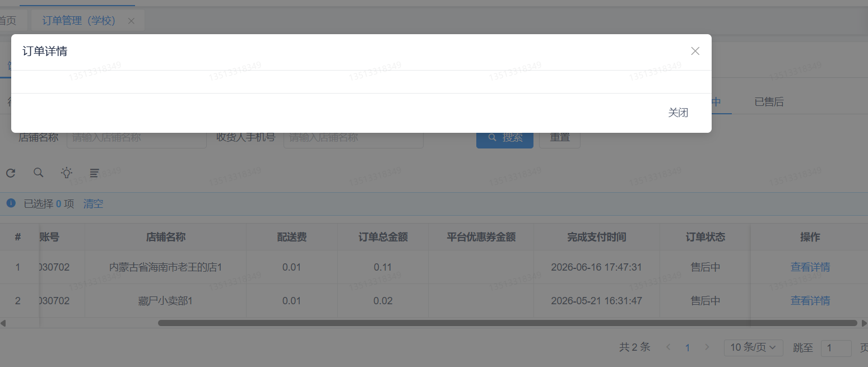Click the 重置 button
The height and width of the screenshot is (367, 868).
click(x=559, y=137)
